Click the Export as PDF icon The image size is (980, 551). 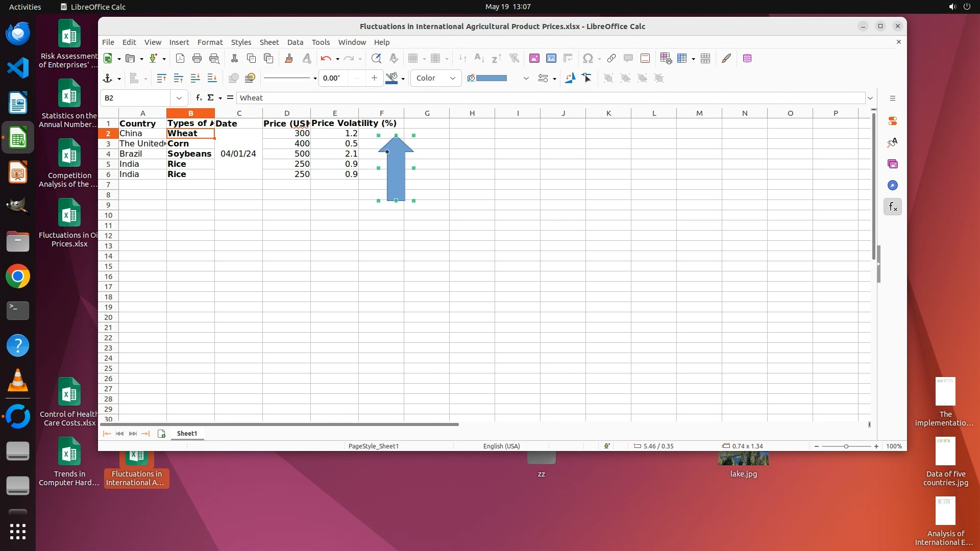click(x=180, y=58)
